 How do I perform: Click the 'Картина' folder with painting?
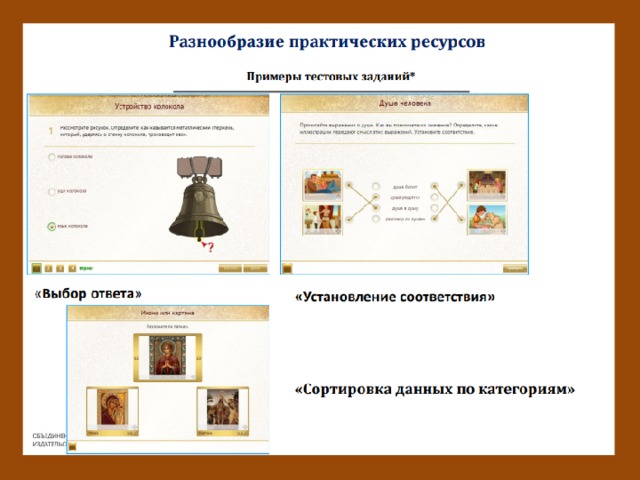220,412
